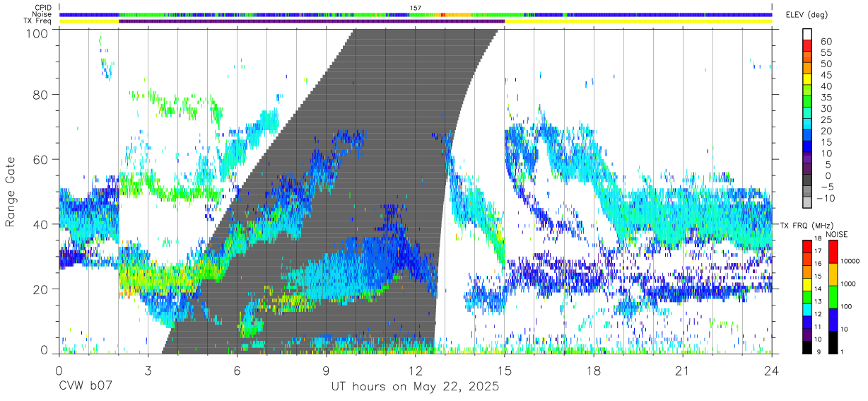The image size is (868, 401).
Task: Click the 'CPID' label at top left
Action: pyautogui.click(x=43, y=8)
